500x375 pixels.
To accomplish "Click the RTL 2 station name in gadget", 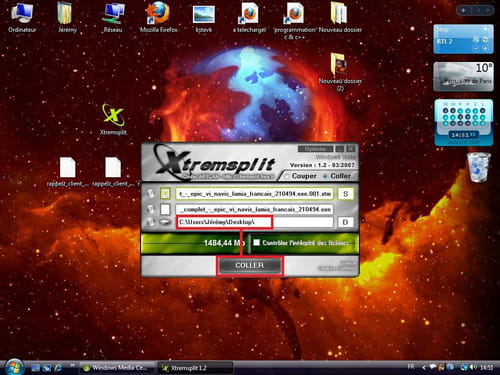I will [445, 41].
